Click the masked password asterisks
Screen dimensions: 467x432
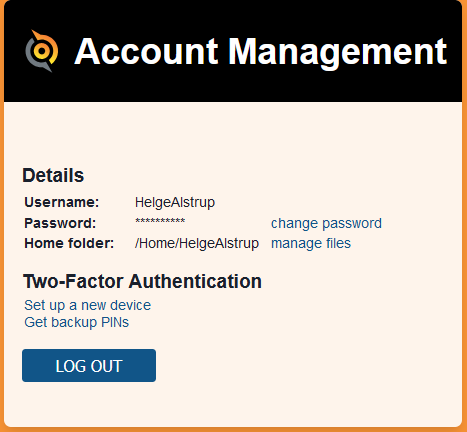[x=160, y=221]
